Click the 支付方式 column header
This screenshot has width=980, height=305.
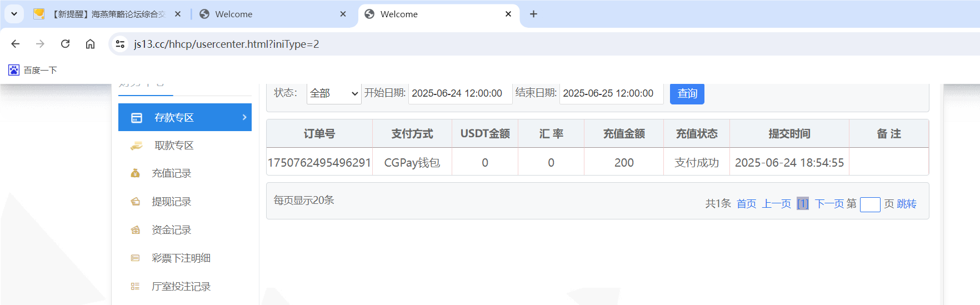pyautogui.click(x=412, y=134)
